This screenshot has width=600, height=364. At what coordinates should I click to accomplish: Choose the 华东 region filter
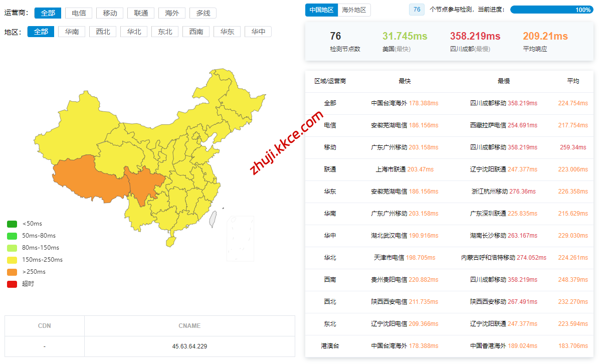pyautogui.click(x=227, y=32)
